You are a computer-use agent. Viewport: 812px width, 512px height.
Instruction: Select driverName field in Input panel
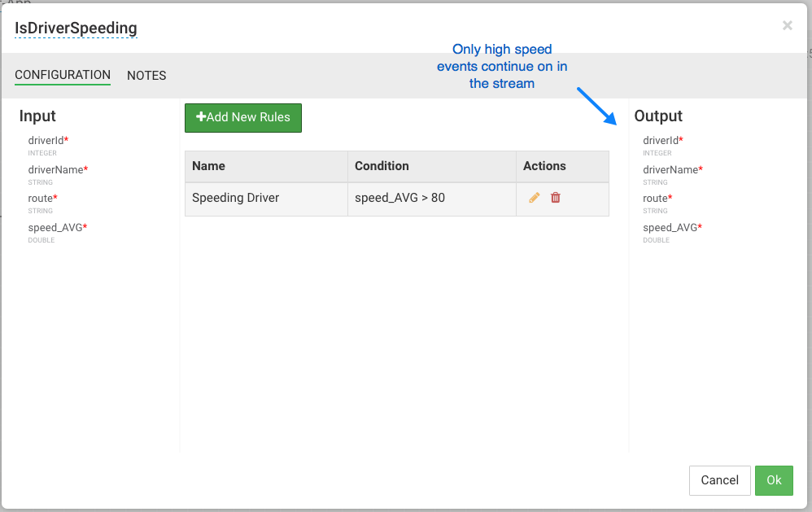click(x=56, y=170)
